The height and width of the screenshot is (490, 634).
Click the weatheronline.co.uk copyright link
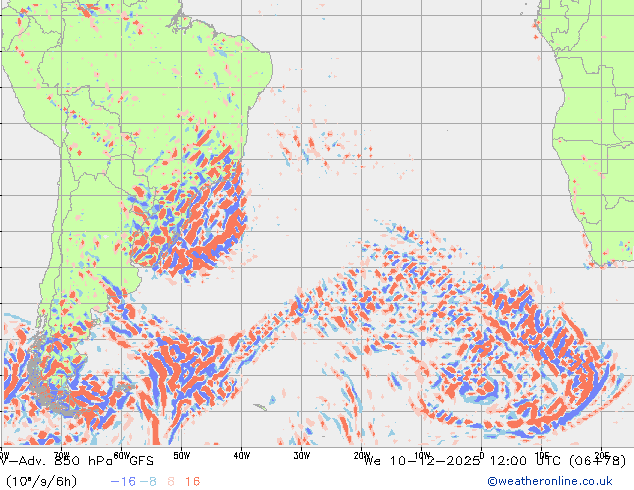[550, 481]
